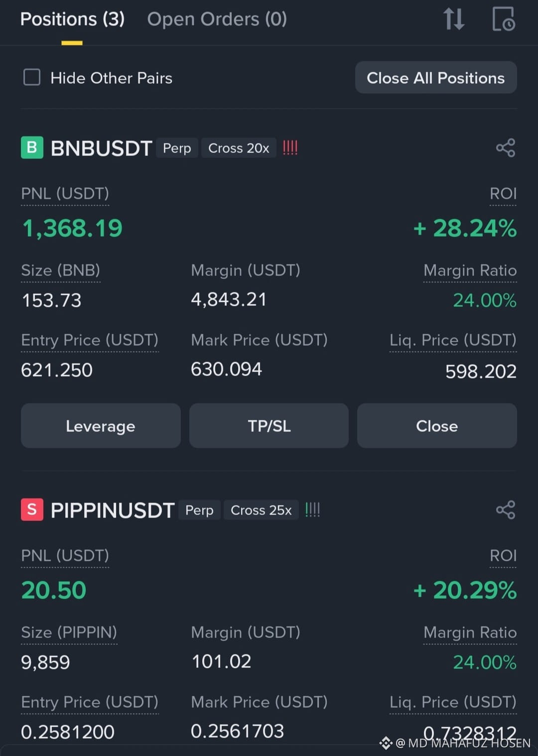The width and height of the screenshot is (538, 756).
Task: Open the Cross 20x margin mode selector
Action: [239, 148]
